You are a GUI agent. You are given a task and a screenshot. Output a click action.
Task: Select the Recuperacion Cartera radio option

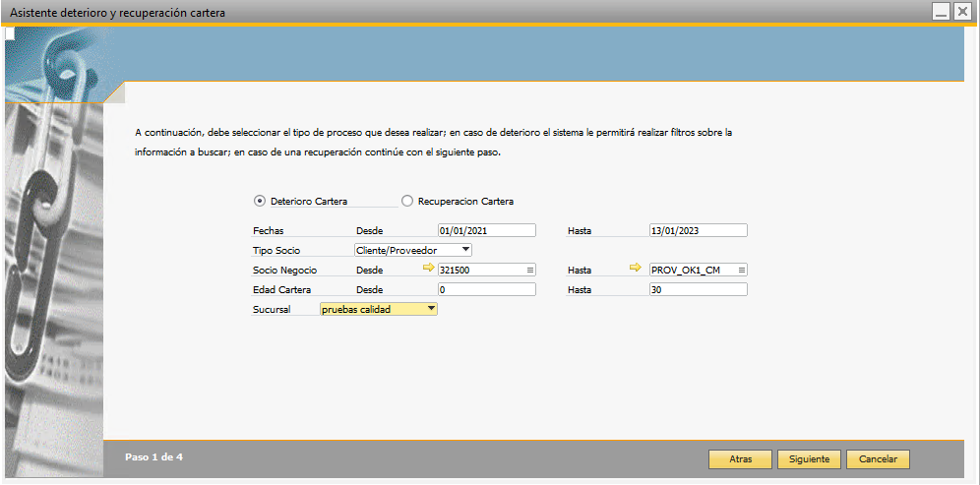(407, 201)
